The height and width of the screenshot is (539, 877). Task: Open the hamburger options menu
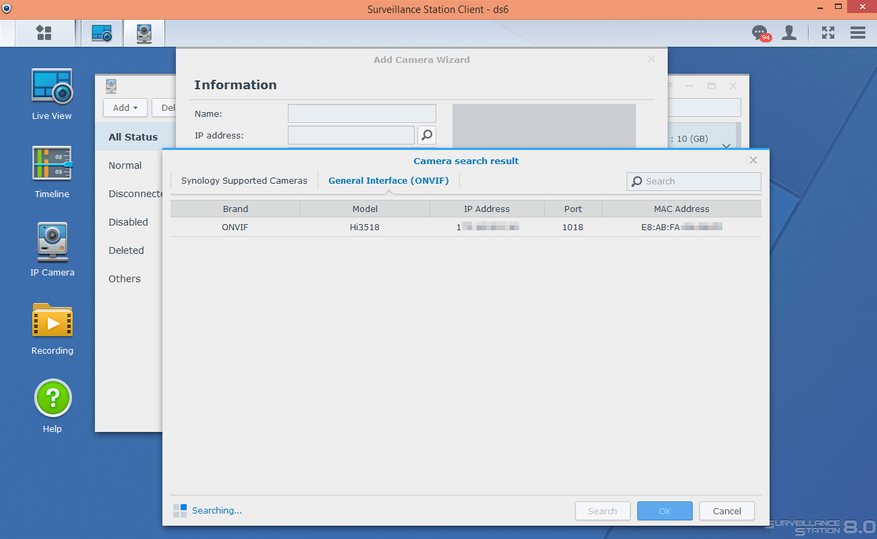(x=858, y=32)
